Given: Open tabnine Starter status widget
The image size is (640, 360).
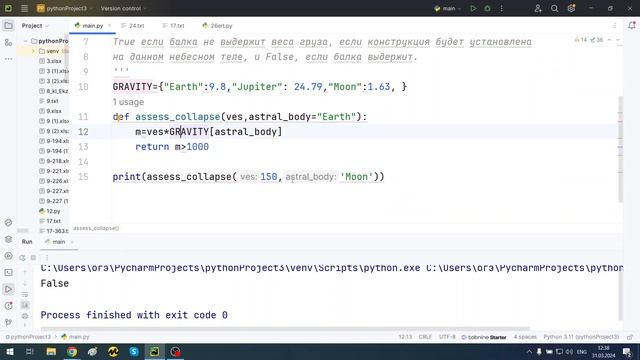Looking at the screenshot, I should [x=484, y=337].
